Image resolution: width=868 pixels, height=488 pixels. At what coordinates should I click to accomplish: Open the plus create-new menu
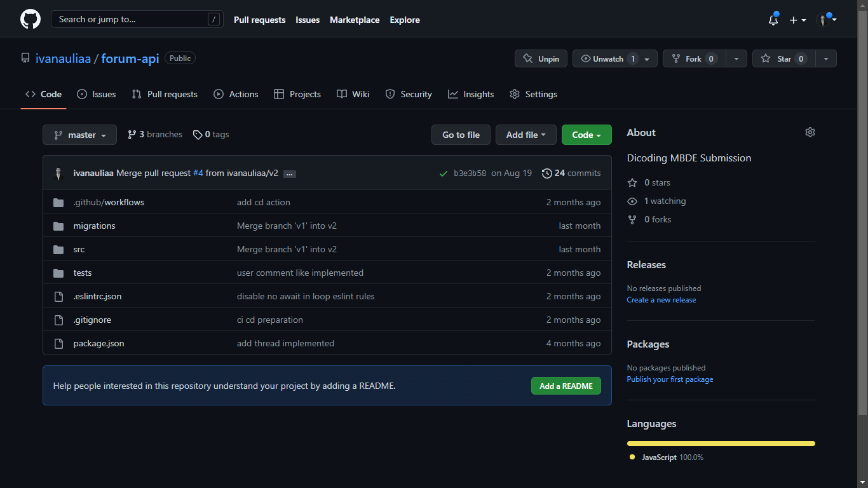[x=797, y=20]
